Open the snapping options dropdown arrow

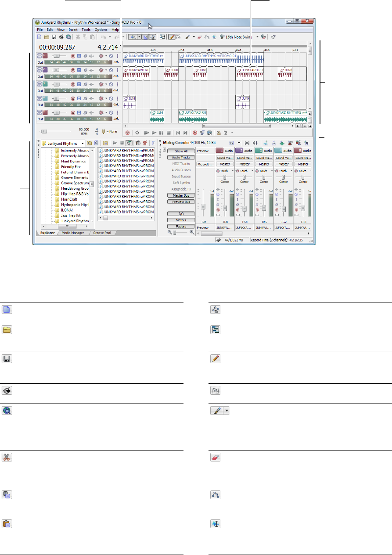[x=139, y=37]
